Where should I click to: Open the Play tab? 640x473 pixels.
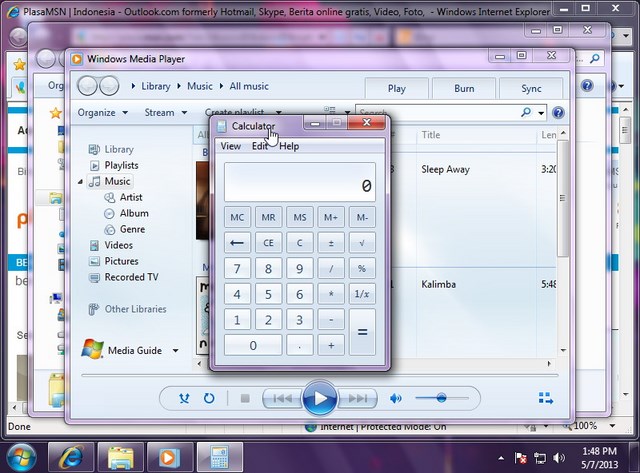[x=396, y=89]
